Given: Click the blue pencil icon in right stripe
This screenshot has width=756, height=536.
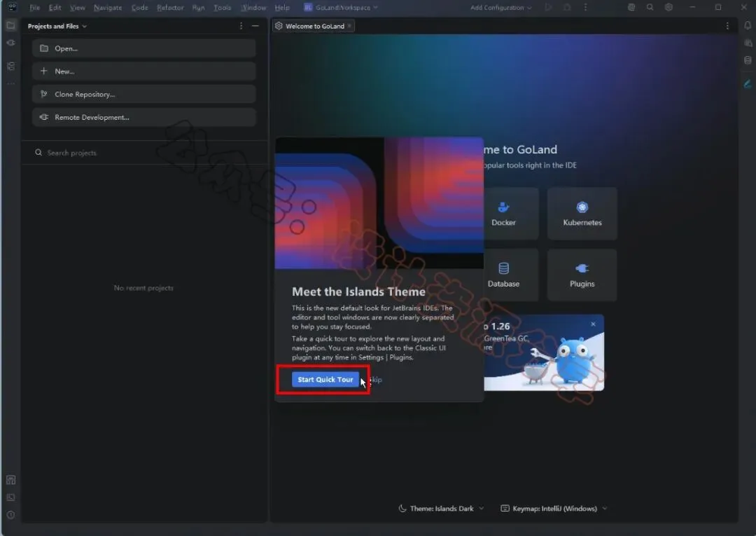Looking at the screenshot, I should coord(748,84).
